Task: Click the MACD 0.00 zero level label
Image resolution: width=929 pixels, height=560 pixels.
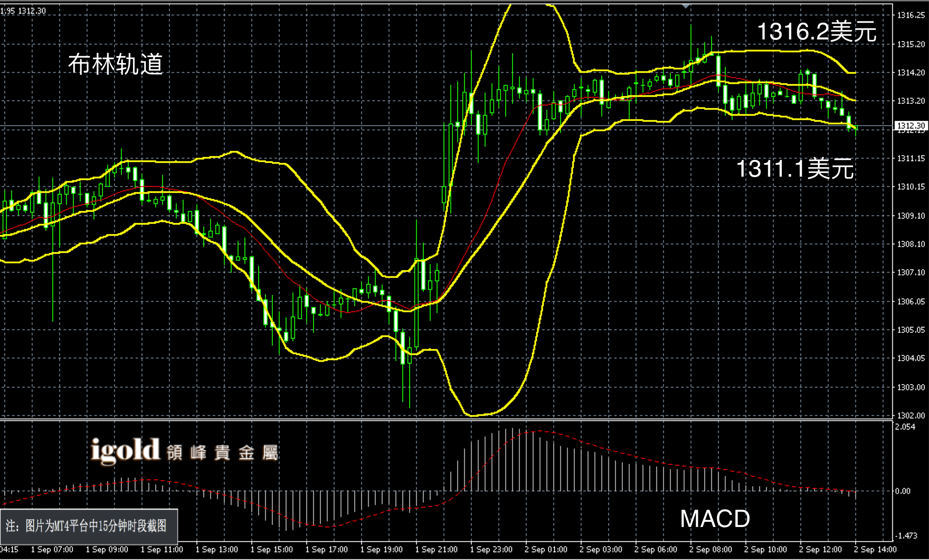Action: point(902,491)
